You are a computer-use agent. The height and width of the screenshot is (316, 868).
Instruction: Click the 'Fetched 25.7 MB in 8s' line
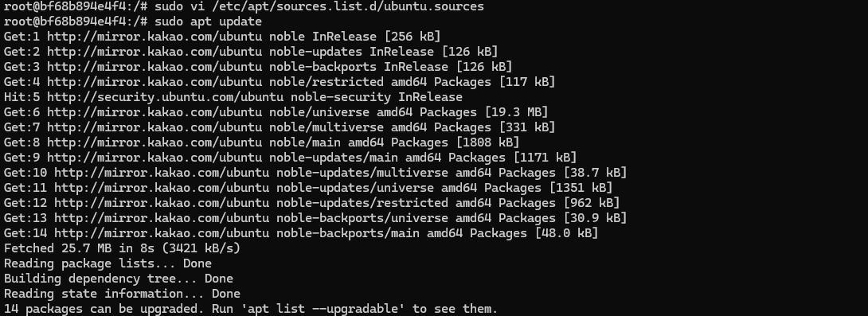pyautogui.click(x=123, y=248)
